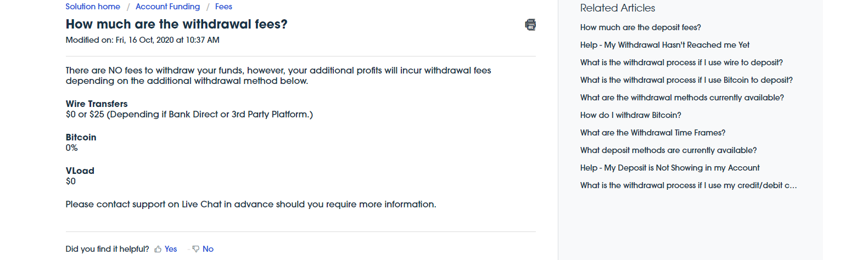View currently available withdrawal methods article
The width and height of the screenshot is (868, 260).
tap(682, 98)
